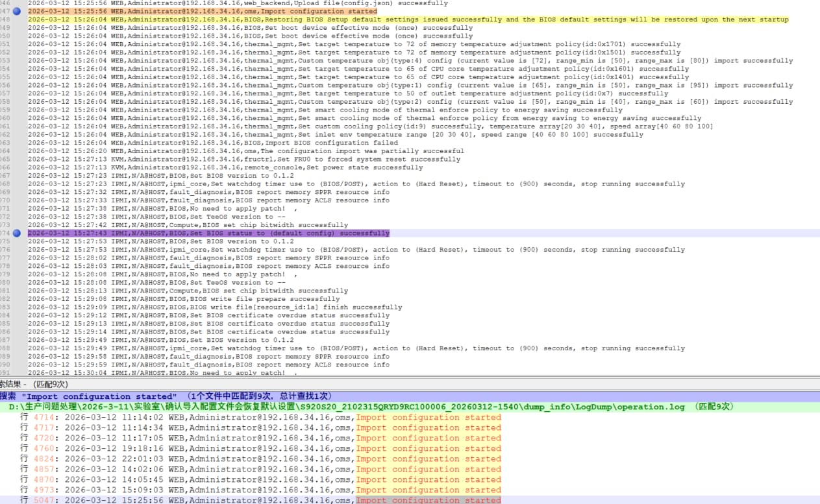Go to search result line 4973
This screenshot has height=504, width=820.
(x=260, y=490)
